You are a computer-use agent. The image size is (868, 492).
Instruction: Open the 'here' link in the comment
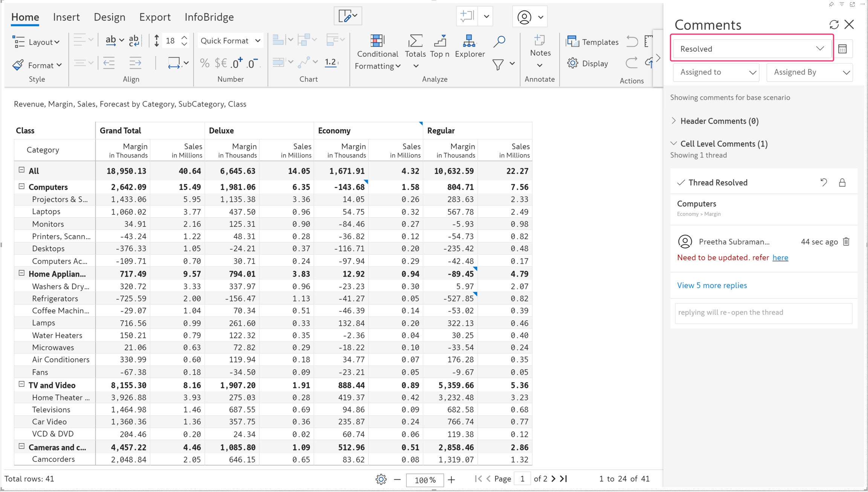(x=780, y=258)
